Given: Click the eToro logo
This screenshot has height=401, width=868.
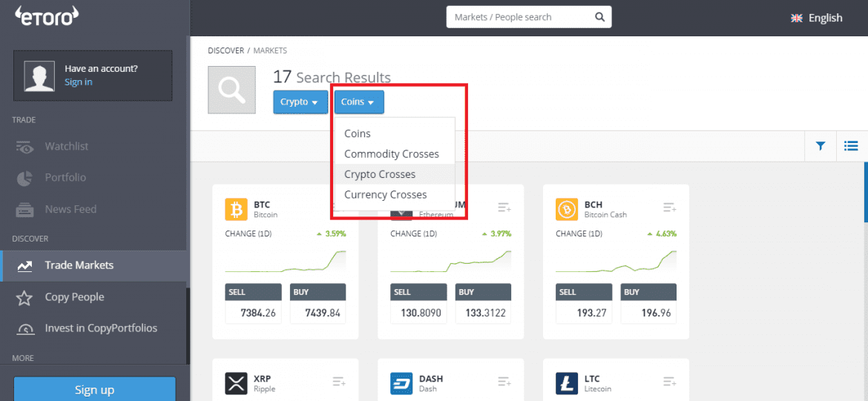Looking at the screenshot, I should pyautogui.click(x=47, y=16).
